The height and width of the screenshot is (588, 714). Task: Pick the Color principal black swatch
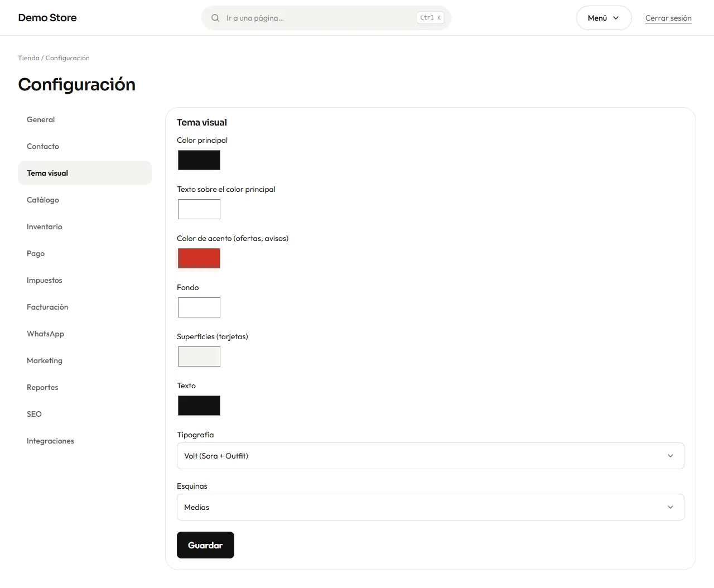coord(199,160)
